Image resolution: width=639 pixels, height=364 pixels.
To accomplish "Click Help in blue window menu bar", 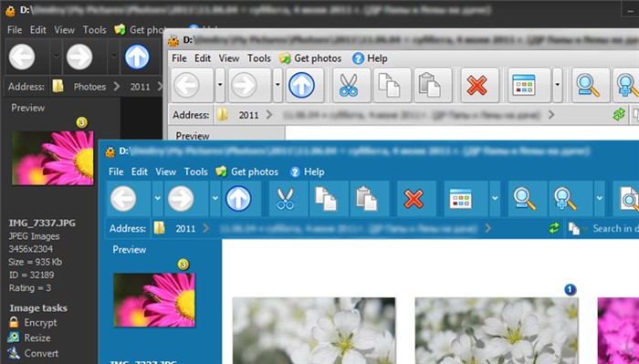I will (307, 172).
